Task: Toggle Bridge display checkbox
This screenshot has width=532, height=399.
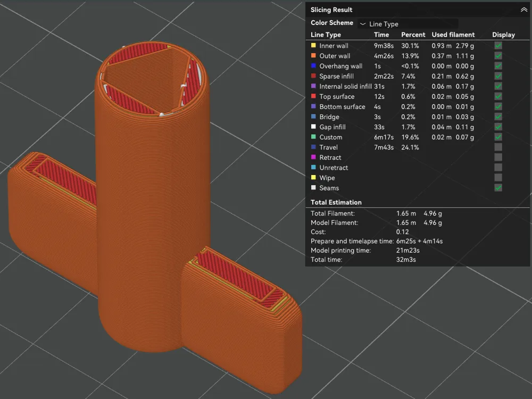Action: pyautogui.click(x=498, y=117)
